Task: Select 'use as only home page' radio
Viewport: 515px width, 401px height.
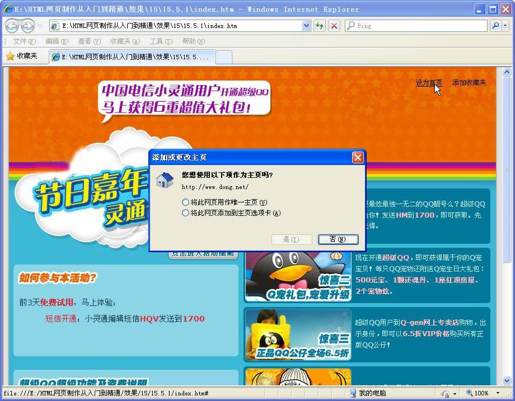Action: click(x=185, y=202)
